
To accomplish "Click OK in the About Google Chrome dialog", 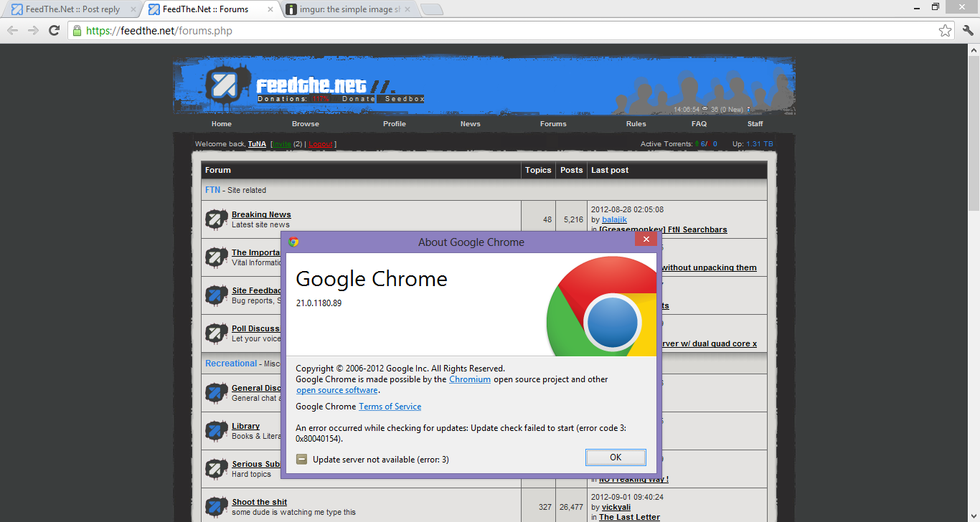I will 616,457.
